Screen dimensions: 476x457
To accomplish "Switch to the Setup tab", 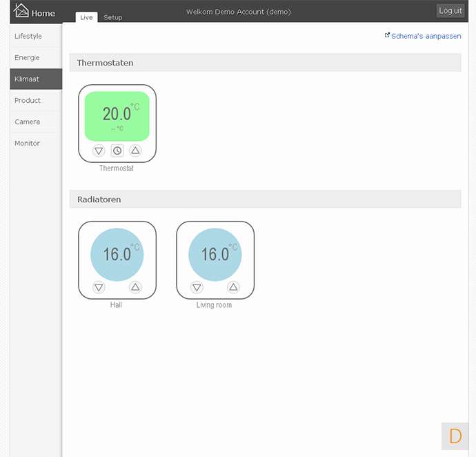I will click(x=112, y=17).
